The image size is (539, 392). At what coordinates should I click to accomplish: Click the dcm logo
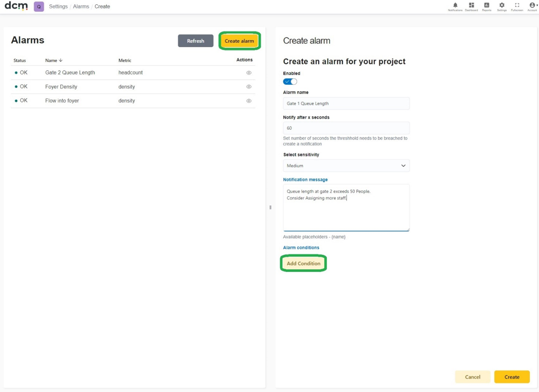point(16,6)
